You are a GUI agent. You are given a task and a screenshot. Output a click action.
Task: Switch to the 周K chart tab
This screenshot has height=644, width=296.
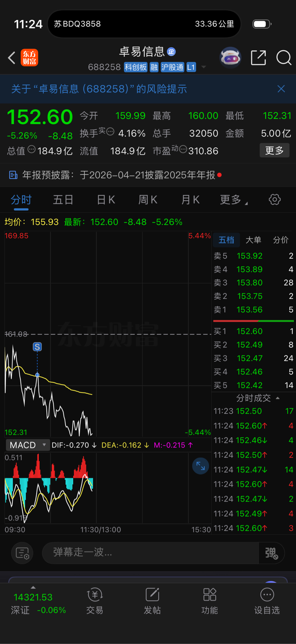coord(148,200)
